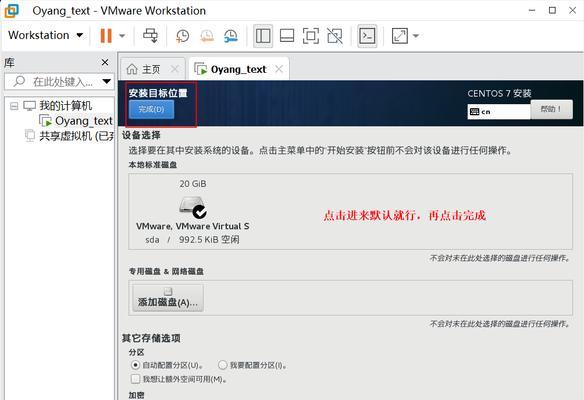
Task: Select 自动配置分区(U) radio button
Action: [x=135, y=365]
